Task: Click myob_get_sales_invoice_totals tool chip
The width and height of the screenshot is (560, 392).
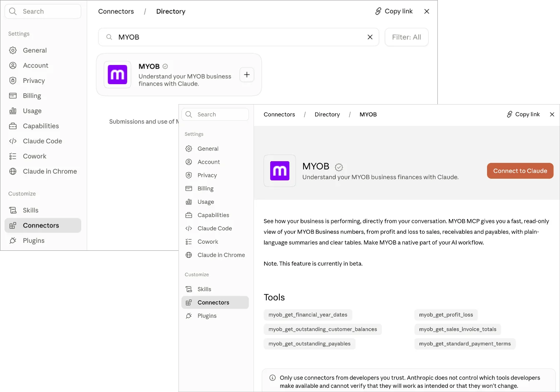Action: 457,330
